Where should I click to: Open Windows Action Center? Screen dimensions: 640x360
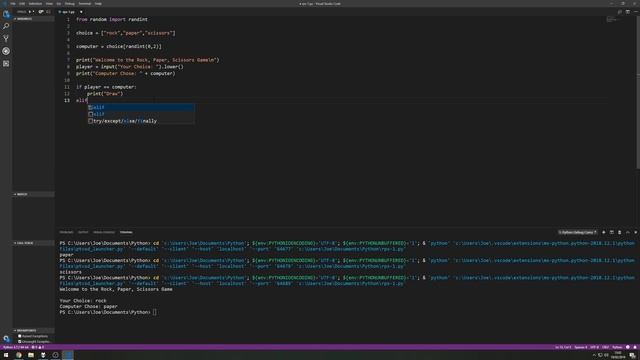[632, 356]
